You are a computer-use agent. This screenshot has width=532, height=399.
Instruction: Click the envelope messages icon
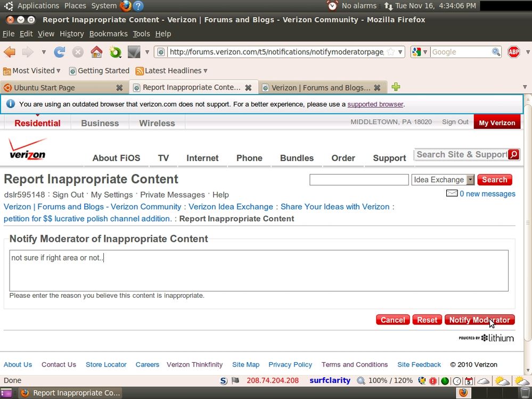tap(452, 193)
